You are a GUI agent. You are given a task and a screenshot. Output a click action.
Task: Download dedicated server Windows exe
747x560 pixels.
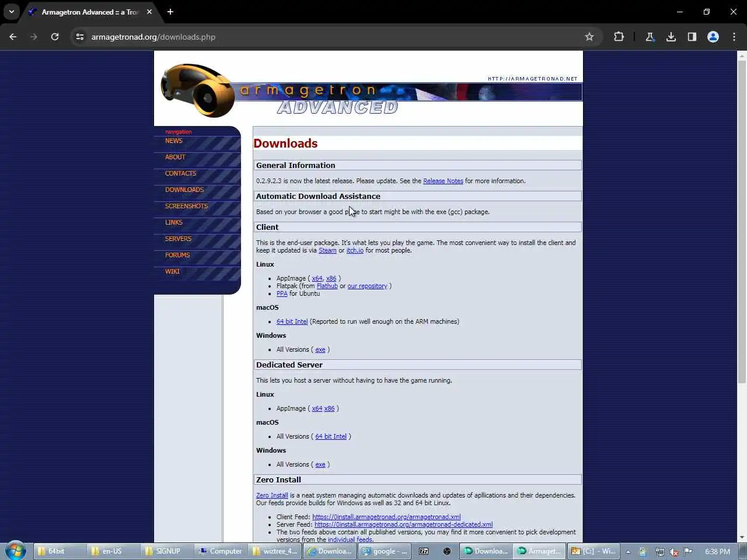tap(320, 464)
